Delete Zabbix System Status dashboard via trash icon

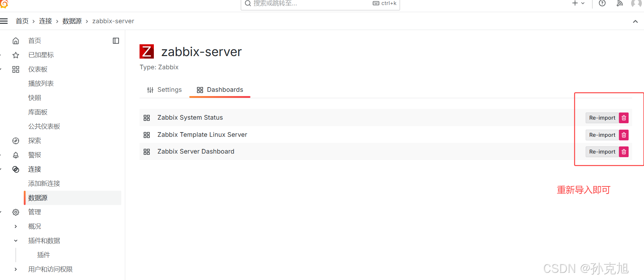coord(624,118)
